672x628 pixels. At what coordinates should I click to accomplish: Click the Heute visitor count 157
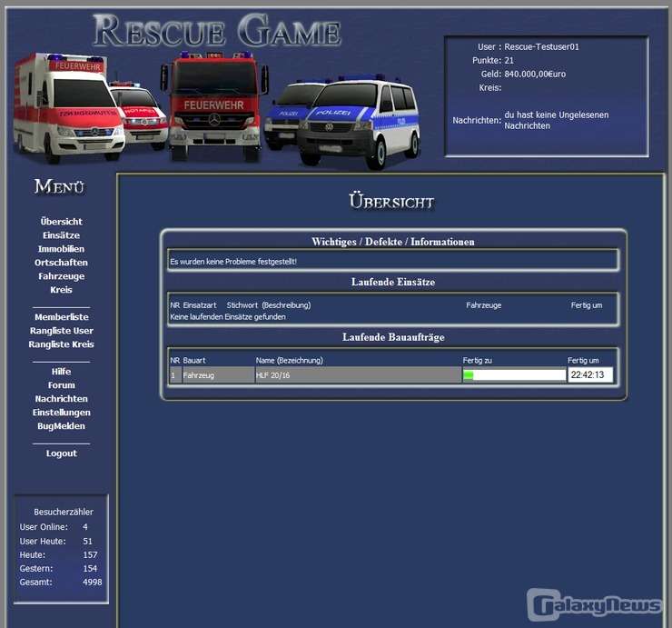(x=90, y=555)
